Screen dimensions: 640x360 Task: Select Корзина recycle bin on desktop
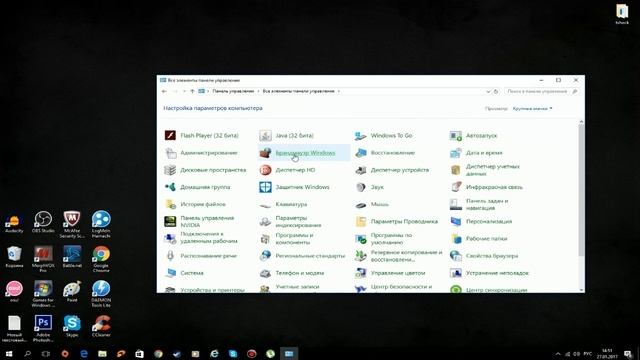pos(14,257)
